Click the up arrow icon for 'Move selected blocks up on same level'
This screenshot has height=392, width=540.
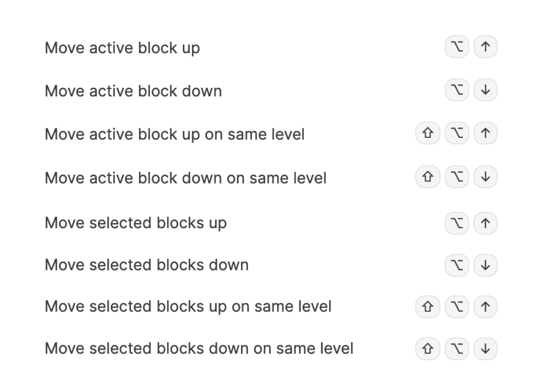[x=485, y=307]
